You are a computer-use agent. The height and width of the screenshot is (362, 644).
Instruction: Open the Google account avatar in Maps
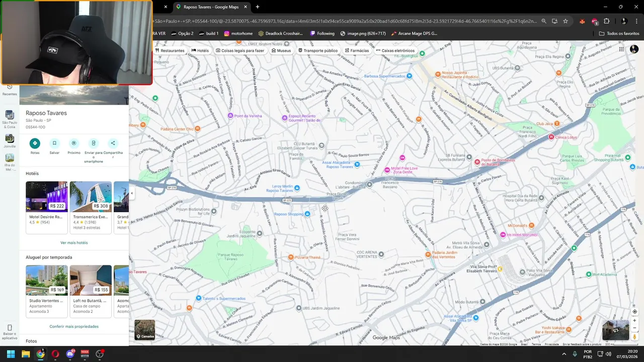634,49
